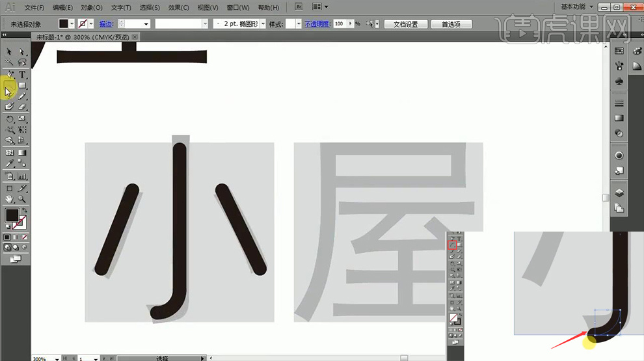Open the Layers panel icon
Viewport: 644px width, 361px height.
point(619,193)
